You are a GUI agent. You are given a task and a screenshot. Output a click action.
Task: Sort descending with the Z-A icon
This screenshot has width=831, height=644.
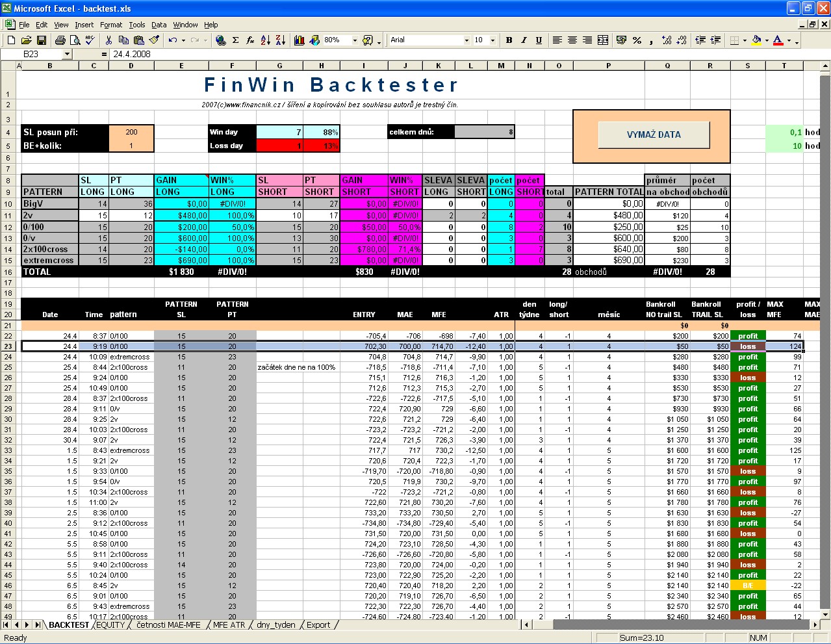point(281,40)
